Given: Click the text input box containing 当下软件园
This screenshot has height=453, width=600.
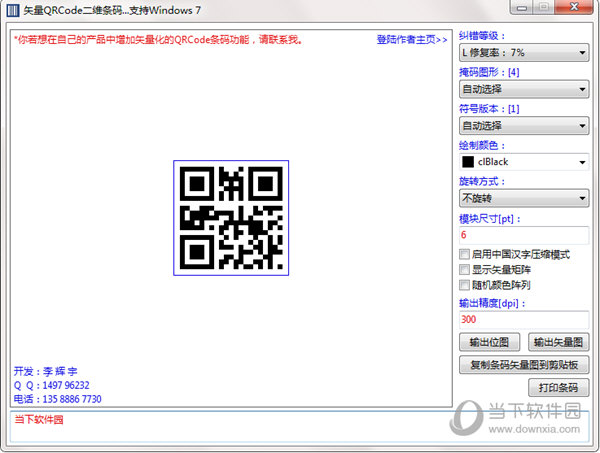Looking at the screenshot, I should pos(299,427).
